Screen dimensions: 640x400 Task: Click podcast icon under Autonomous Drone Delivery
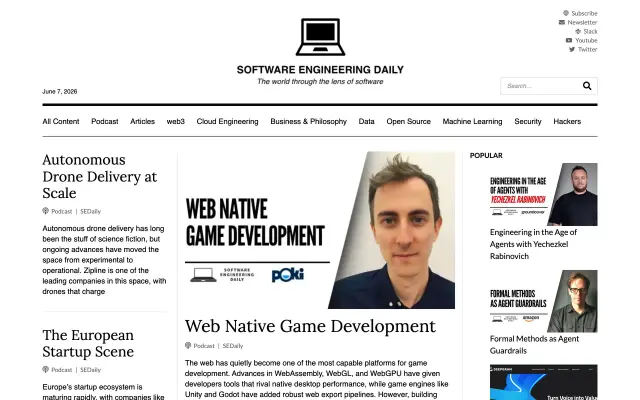pos(45,211)
